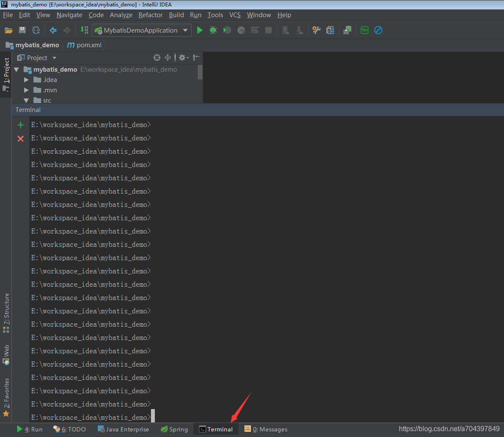Image resolution: width=504 pixels, height=437 pixels.
Task: Click the last terminal prompt line with cursor
Action: pos(93,417)
